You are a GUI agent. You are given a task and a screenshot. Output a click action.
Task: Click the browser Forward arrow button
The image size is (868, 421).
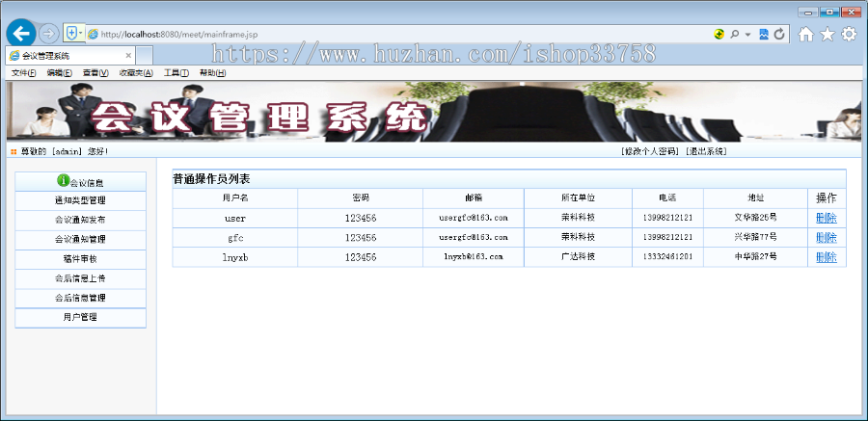click(x=49, y=34)
